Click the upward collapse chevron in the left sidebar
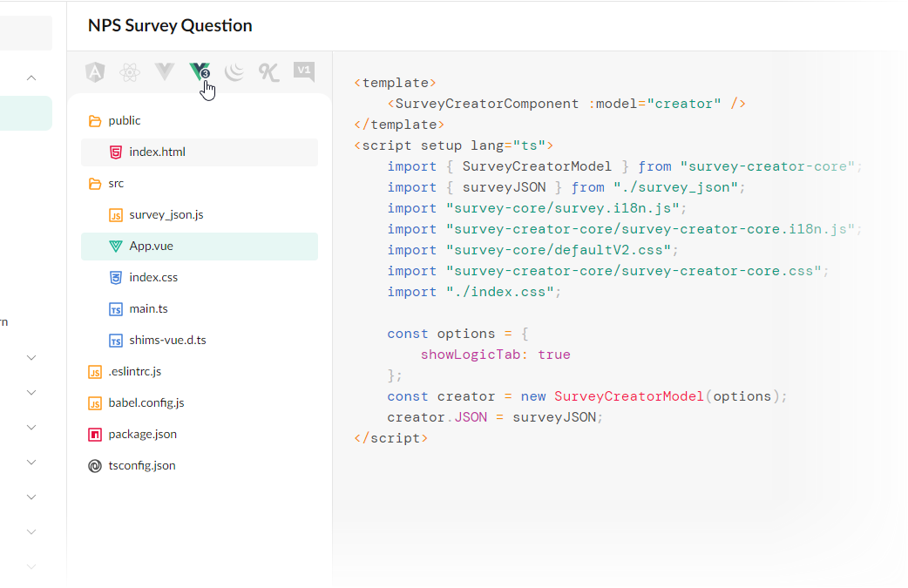Viewport: 908px width, 588px height. [30, 77]
